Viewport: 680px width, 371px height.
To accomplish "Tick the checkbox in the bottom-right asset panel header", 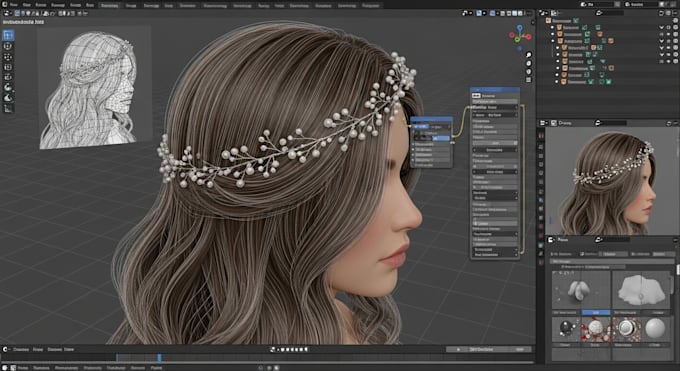I will pos(582,254).
